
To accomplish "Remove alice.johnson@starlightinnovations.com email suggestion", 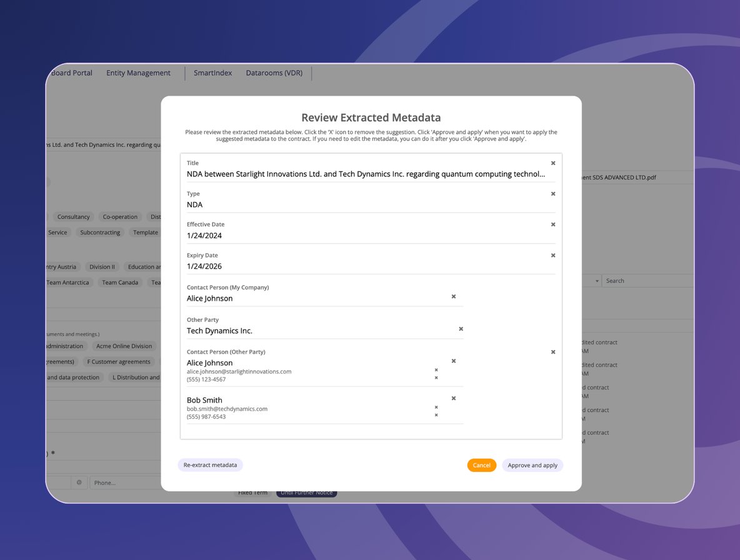I will tap(436, 370).
